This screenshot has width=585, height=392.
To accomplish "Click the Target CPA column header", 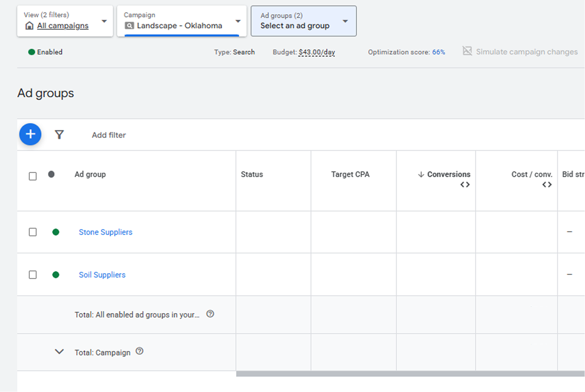I will click(350, 174).
